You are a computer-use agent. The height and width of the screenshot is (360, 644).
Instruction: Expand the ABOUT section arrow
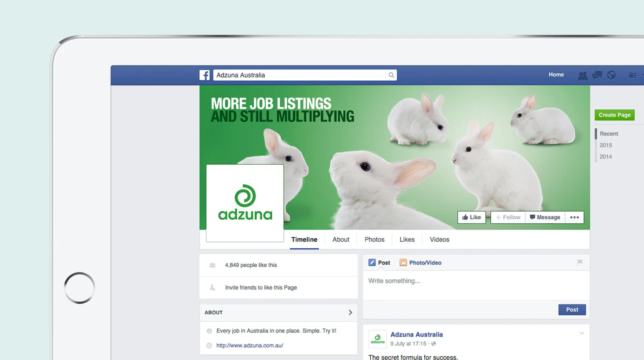click(350, 313)
